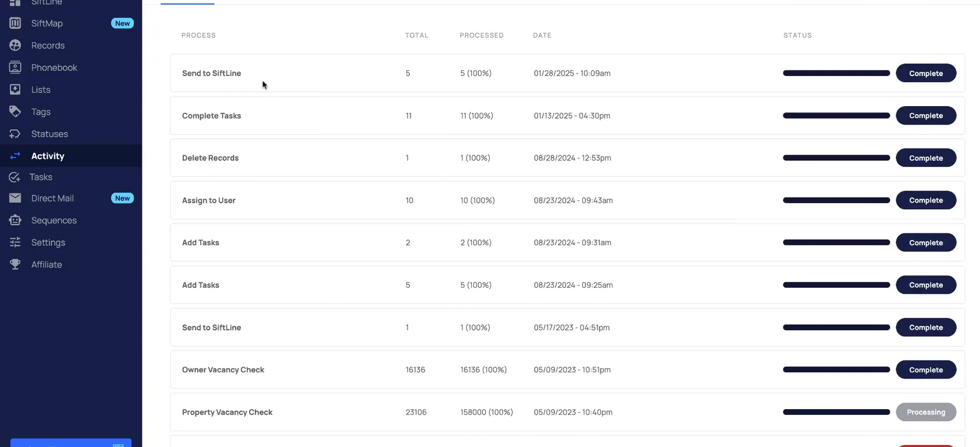Click the Affiliate trophy icon
The width and height of the screenshot is (980, 447).
pos(15,264)
